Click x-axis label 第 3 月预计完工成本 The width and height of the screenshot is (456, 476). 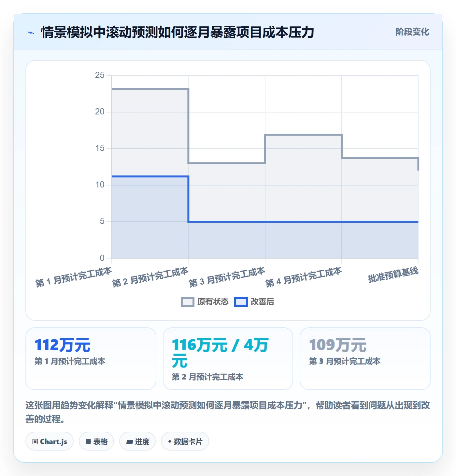227,277
